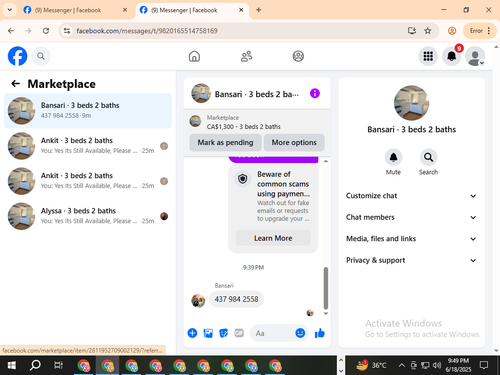Click browser back arrow
The image size is (500, 375).
pos(11,31)
